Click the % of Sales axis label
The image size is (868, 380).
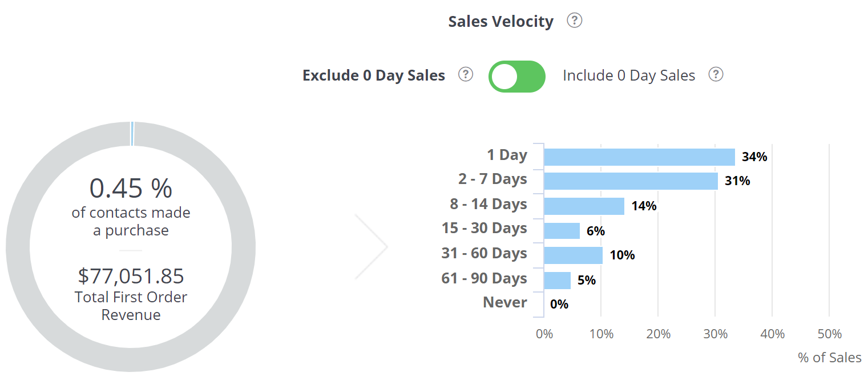[x=829, y=358]
